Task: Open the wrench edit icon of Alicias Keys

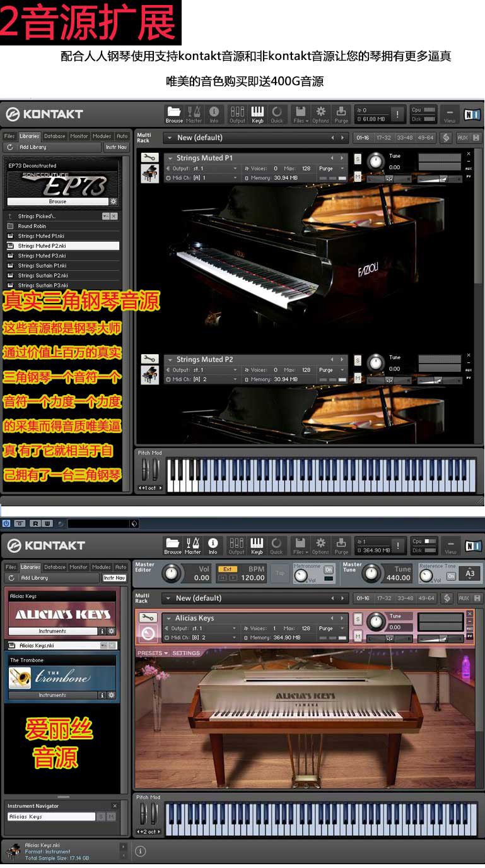Action: coord(148,617)
